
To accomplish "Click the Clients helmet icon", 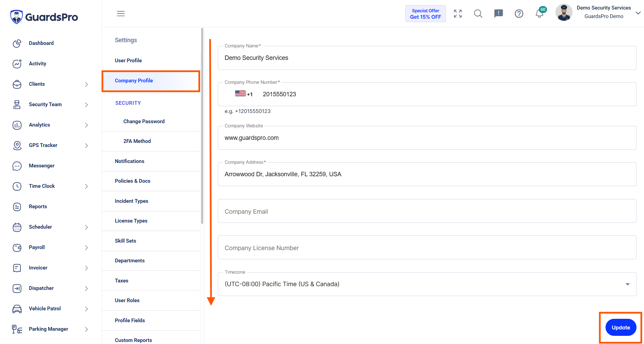I will click(17, 84).
